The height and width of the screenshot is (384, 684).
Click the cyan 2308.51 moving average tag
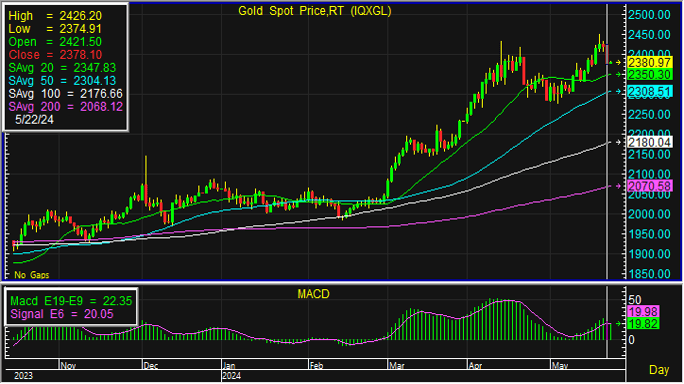click(x=649, y=92)
